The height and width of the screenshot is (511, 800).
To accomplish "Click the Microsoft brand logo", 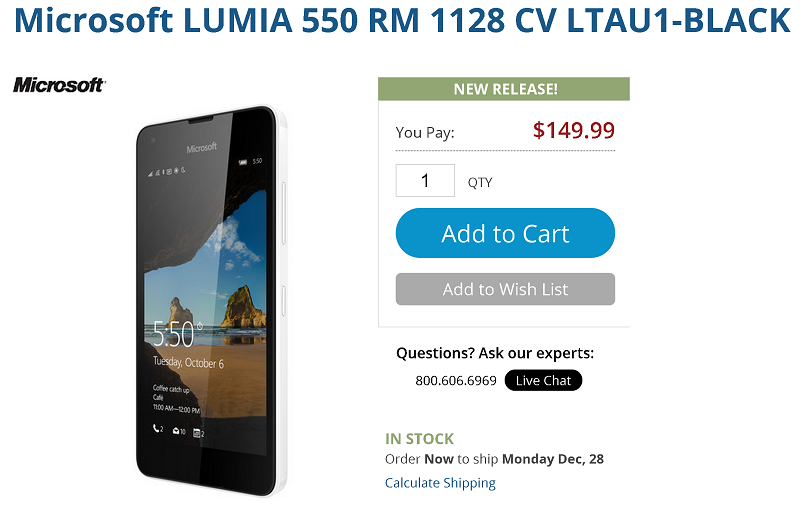I will [59, 85].
